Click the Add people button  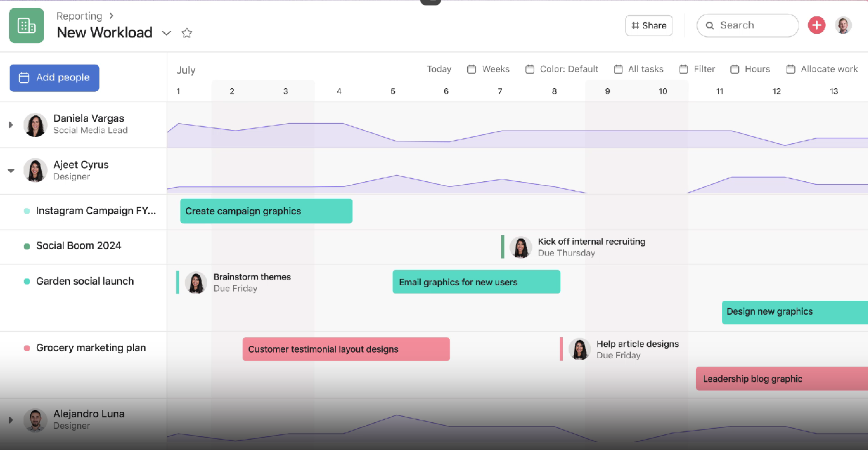pos(54,78)
